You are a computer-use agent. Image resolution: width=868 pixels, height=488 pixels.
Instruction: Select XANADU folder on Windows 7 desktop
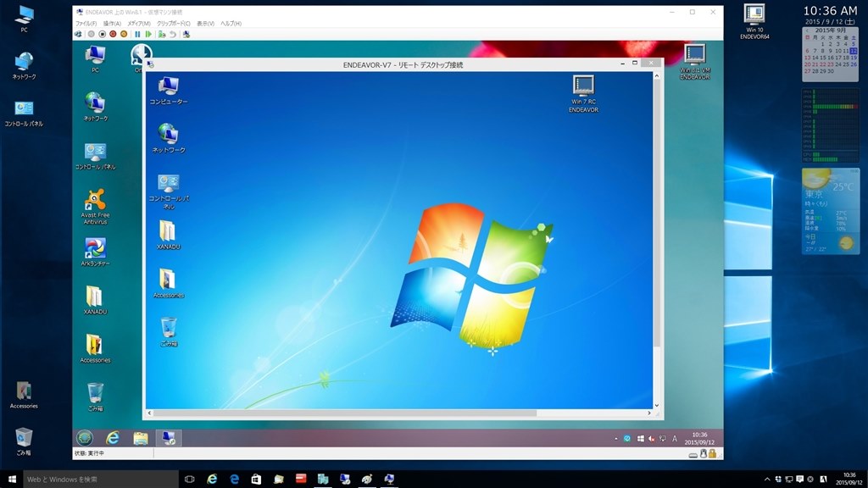(x=169, y=236)
